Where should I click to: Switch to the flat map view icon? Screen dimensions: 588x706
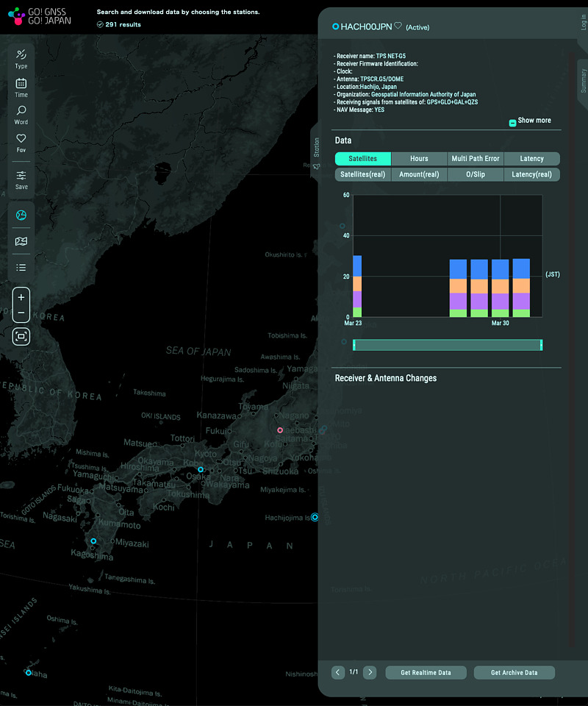point(21,241)
